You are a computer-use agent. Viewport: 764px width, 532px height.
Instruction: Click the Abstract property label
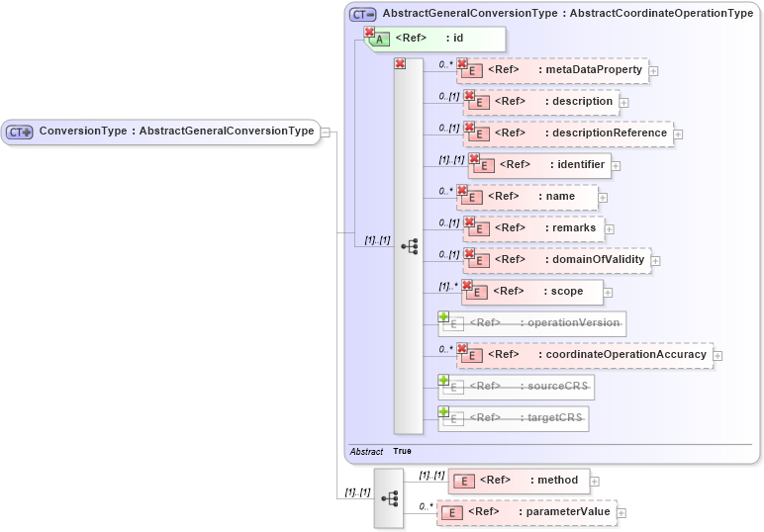tap(366, 452)
